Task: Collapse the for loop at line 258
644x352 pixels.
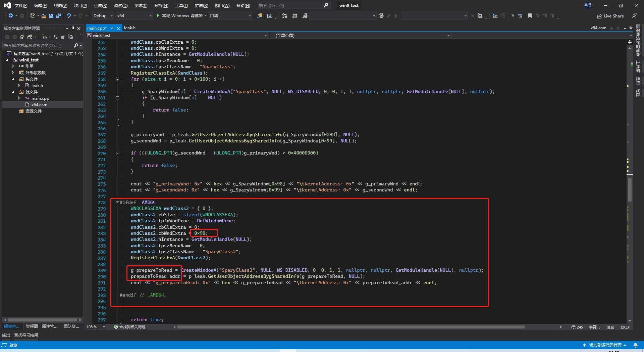Action: [117, 79]
